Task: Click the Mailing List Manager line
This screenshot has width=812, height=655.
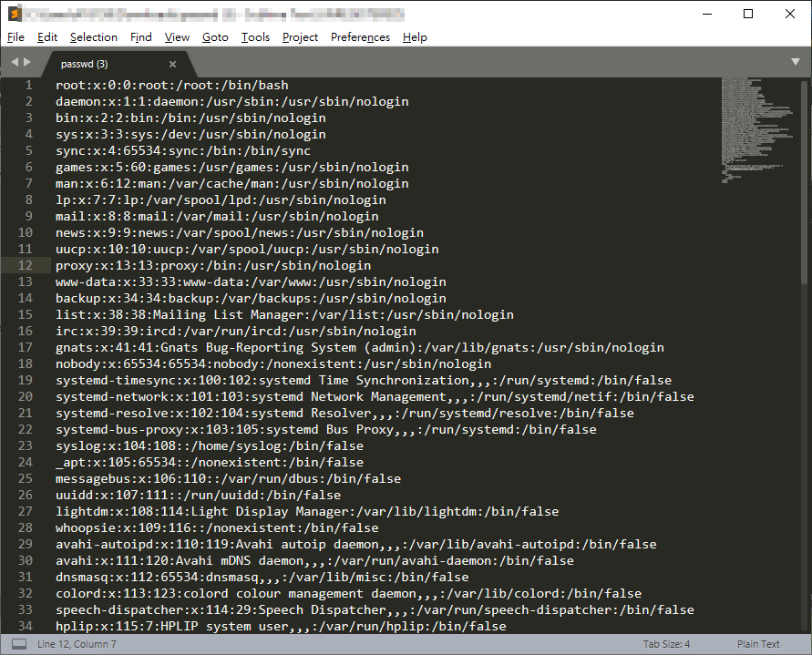Action: [x=285, y=315]
